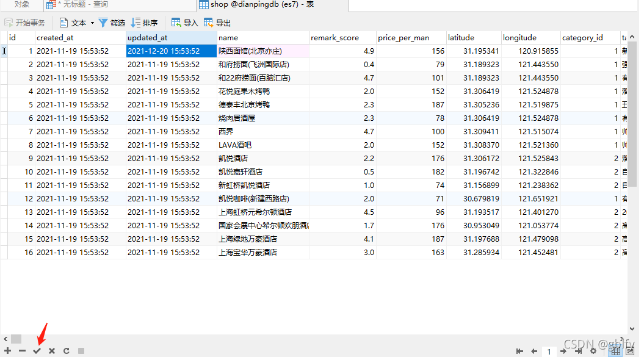
Task: Select the name cell 花悦庭果木烤鸭
Action: pos(263,91)
